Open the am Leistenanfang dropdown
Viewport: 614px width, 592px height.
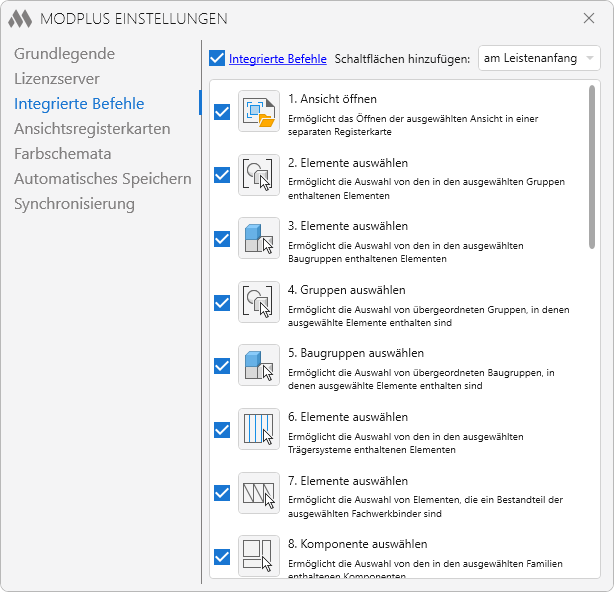[539, 58]
